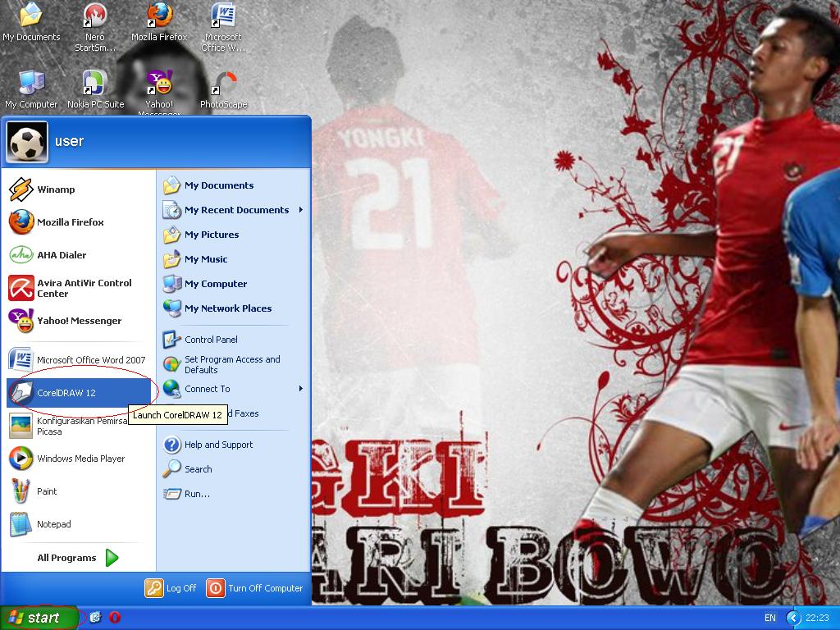Click the Windows start button
Viewport: 840px width, 630px height.
point(39,618)
